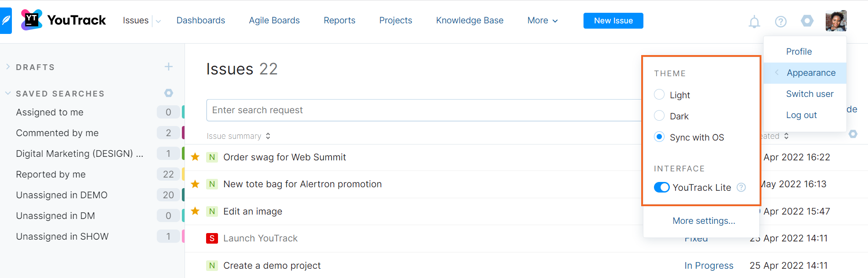Open the More navigation dropdown

pos(542,21)
